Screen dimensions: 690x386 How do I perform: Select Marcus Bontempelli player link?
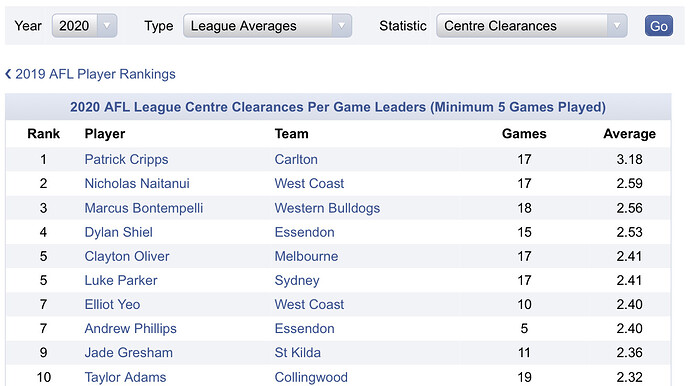[144, 208]
